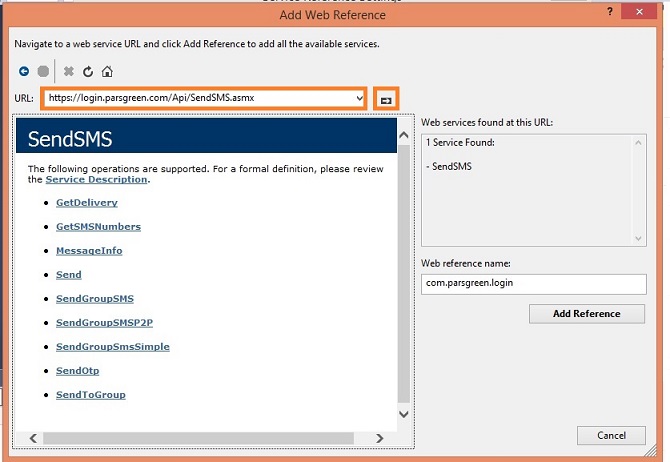This screenshot has width=670, height=462.
Task: Click the Cancel button
Action: tap(611, 436)
